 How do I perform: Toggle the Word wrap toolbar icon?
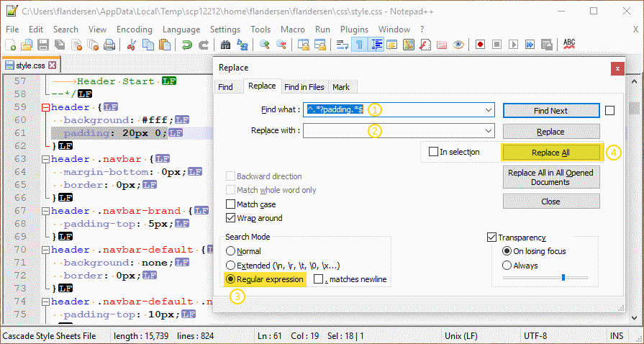[x=342, y=45]
